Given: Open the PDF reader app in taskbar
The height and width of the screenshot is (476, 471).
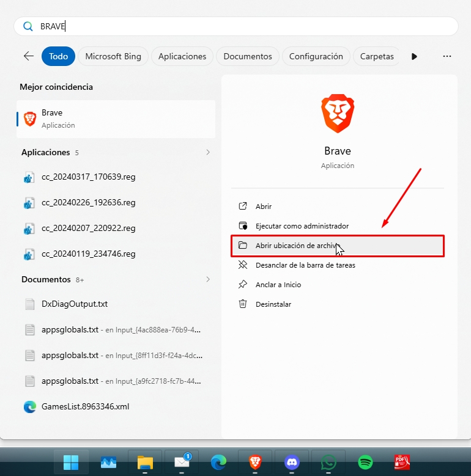Looking at the screenshot, I should click(402, 463).
